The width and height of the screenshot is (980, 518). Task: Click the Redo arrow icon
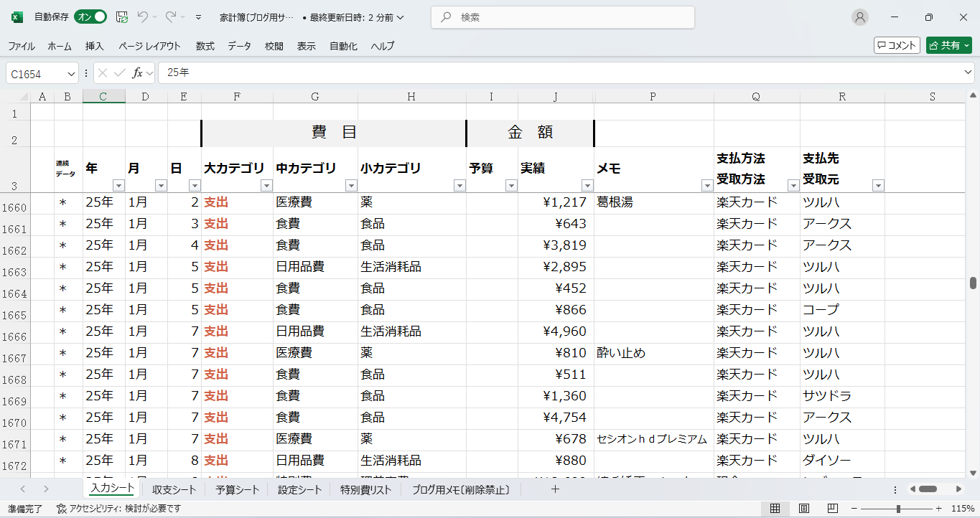[171, 17]
